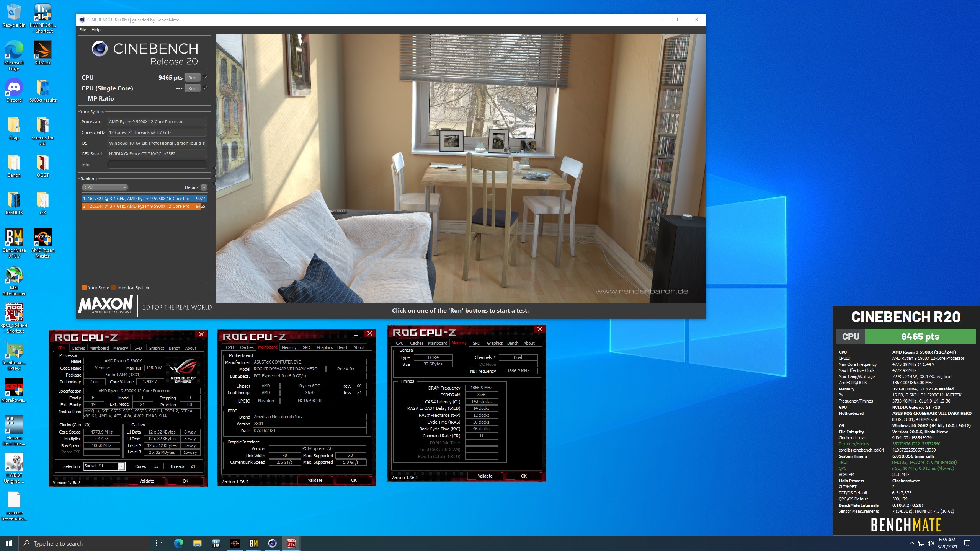
Task: Open the MorePowerTool desktop icon
Action: 14,390
